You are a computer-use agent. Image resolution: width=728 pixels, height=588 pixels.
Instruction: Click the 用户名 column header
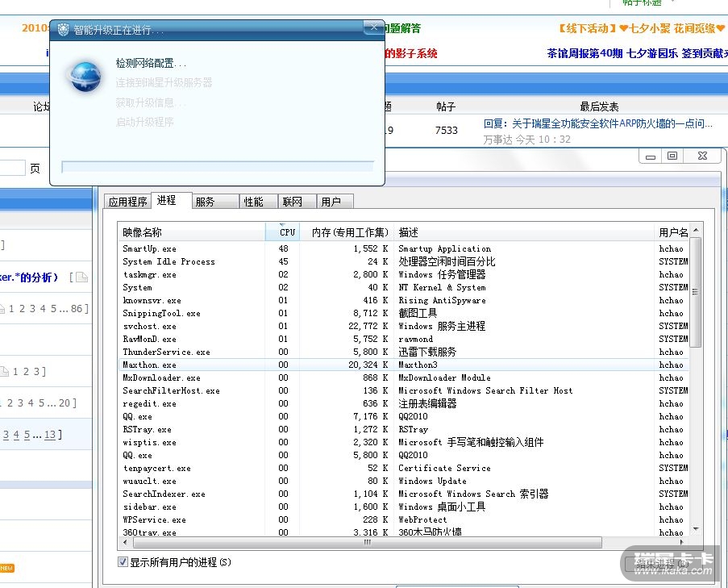coord(672,231)
